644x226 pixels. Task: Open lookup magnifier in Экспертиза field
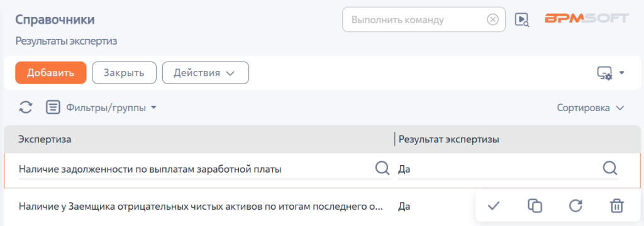coord(382,168)
